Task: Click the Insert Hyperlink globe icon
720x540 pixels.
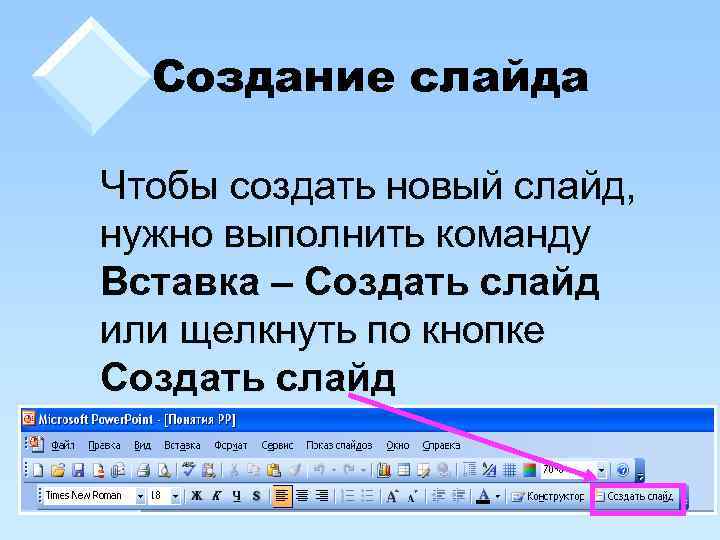Action: (x=443, y=470)
